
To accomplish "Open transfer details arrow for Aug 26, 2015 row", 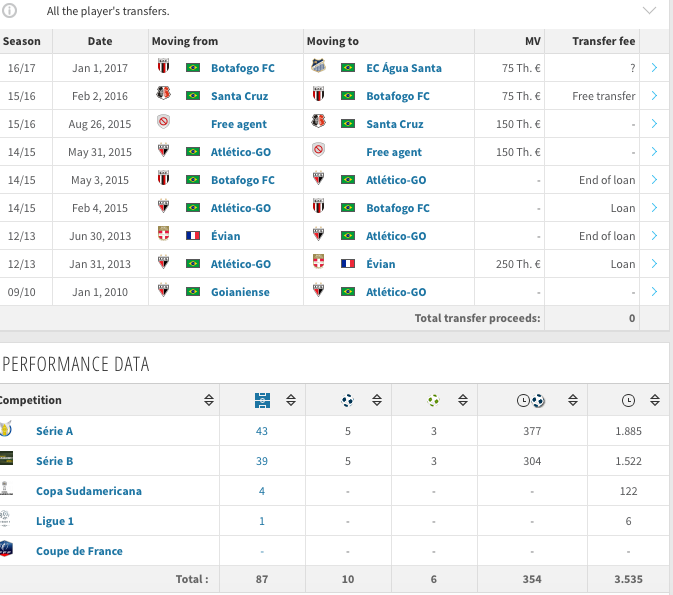I will pos(654,124).
